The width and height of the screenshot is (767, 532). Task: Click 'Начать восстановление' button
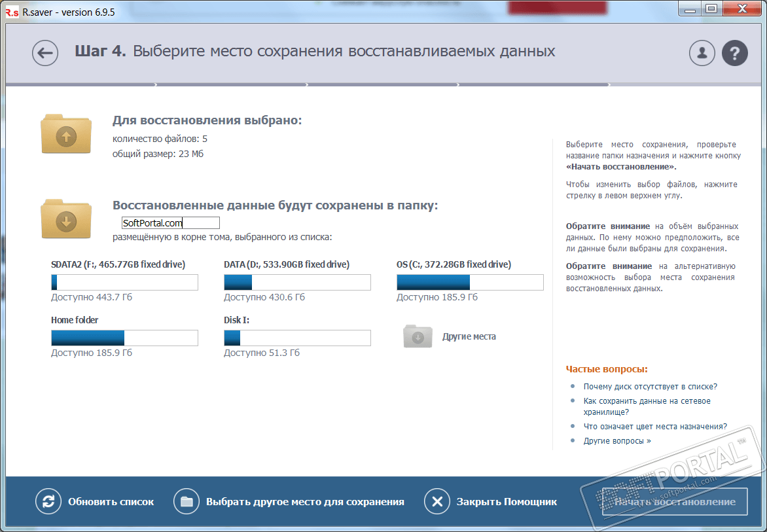click(x=675, y=502)
